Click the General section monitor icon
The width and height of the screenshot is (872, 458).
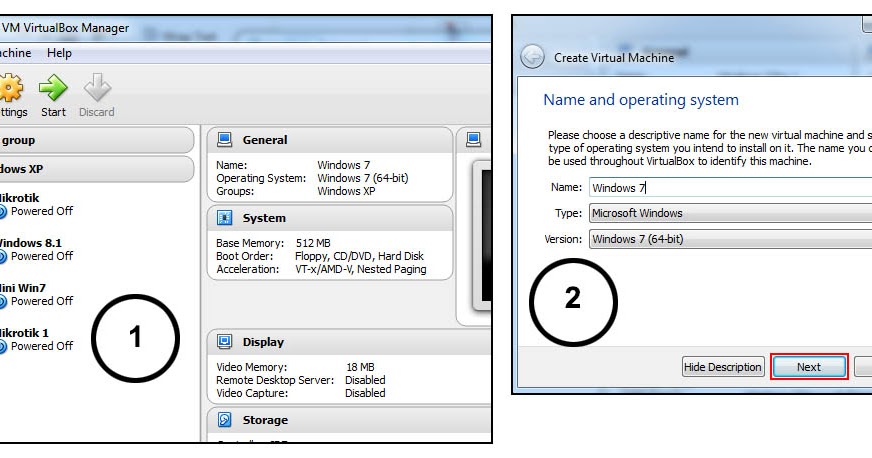[x=225, y=140]
